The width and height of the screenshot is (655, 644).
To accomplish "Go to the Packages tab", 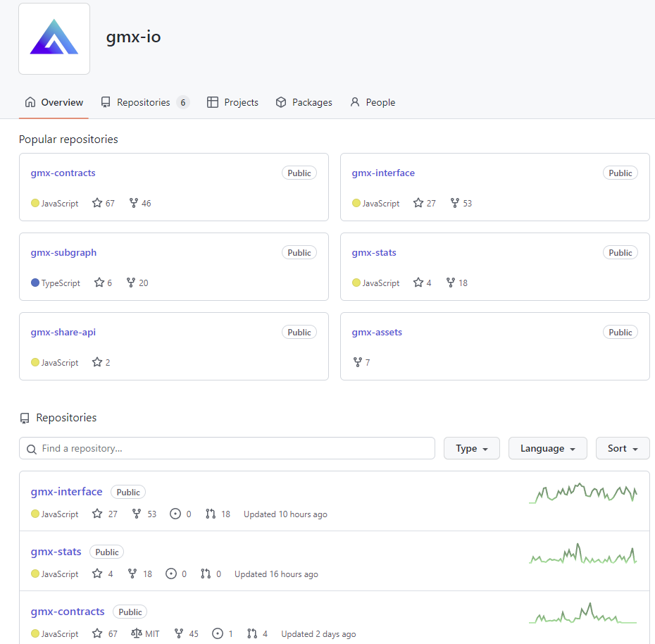I will [304, 102].
